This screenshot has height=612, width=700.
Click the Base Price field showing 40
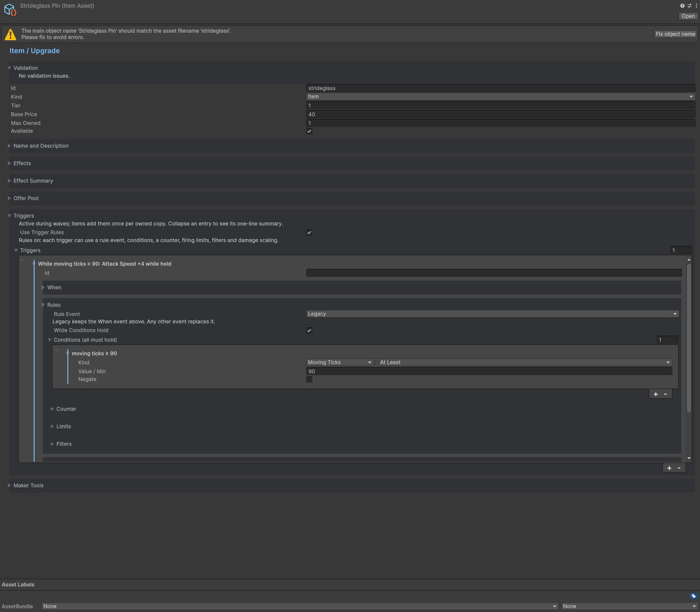tap(500, 115)
